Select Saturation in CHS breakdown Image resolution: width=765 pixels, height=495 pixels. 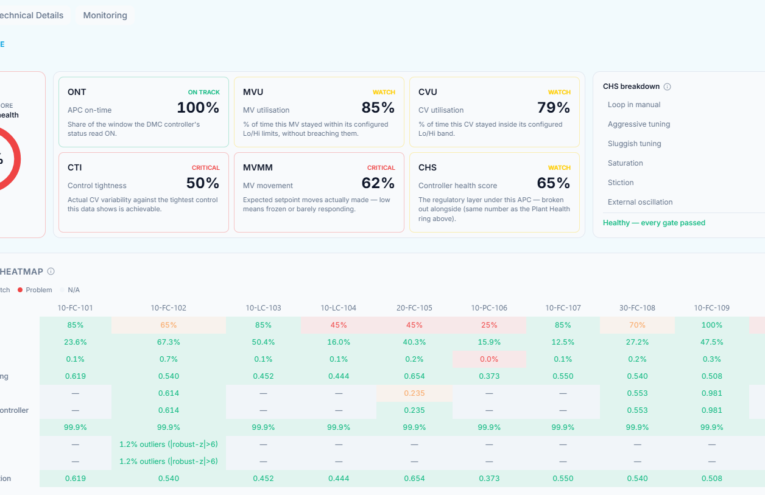point(625,163)
